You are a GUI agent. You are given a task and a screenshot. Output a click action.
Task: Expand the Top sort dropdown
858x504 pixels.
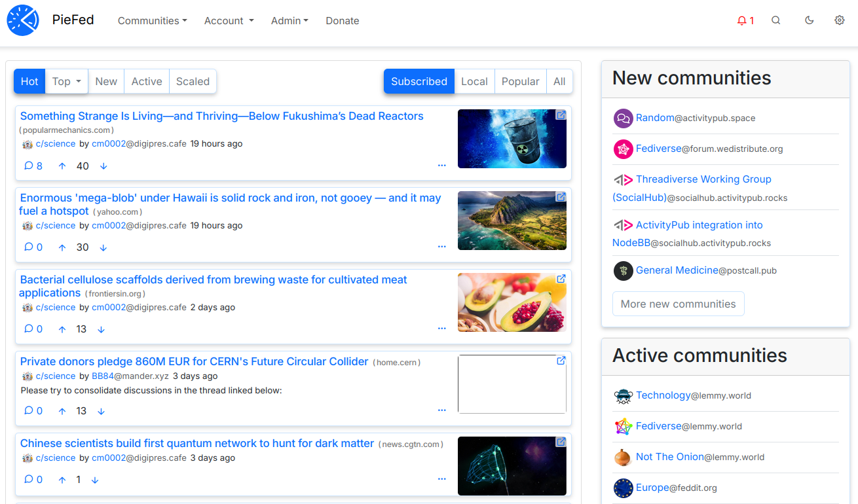point(67,82)
